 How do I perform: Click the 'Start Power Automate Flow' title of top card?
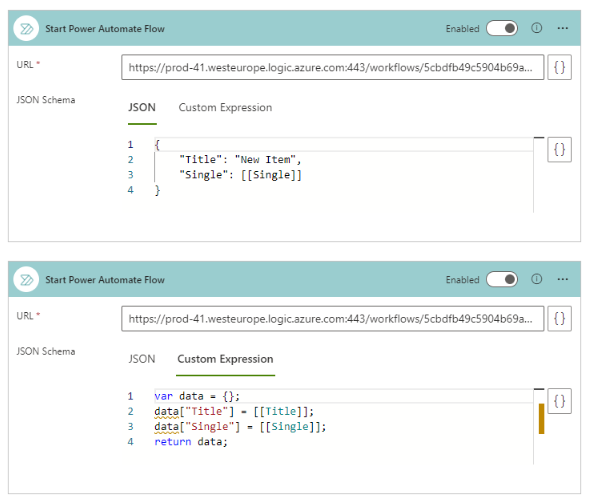[105, 29]
